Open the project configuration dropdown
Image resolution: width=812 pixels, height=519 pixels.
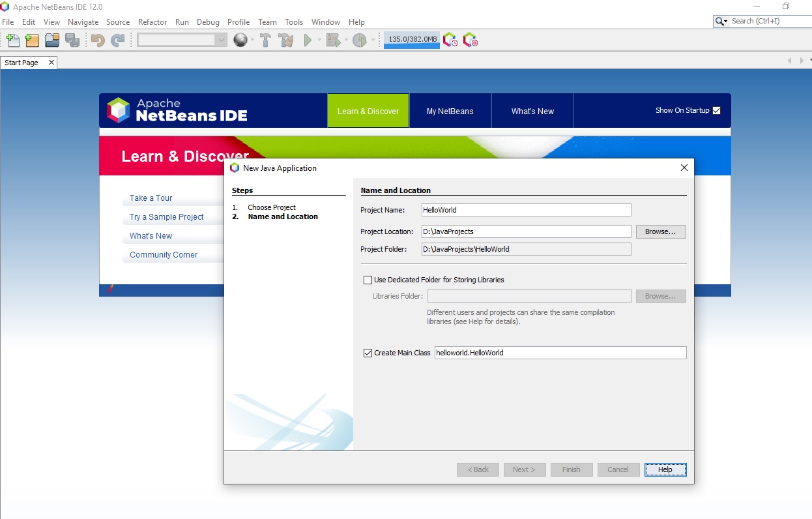pos(220,40)
